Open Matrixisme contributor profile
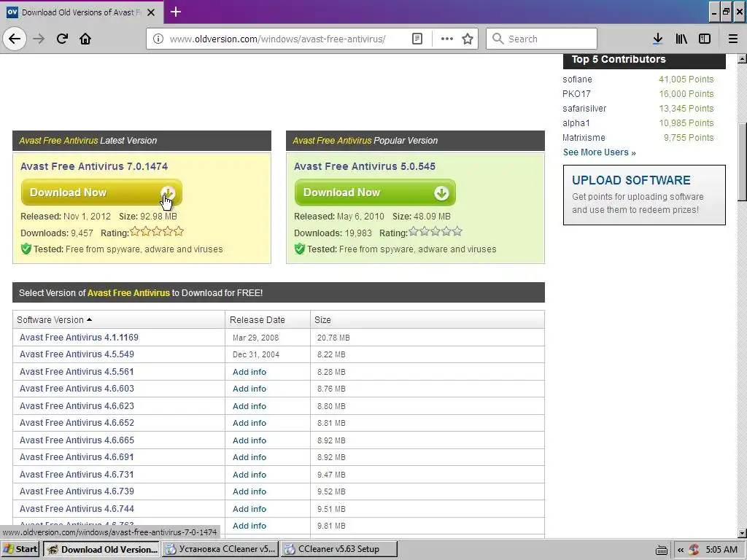The height and width of the screenshot is (560, 747). point(584,138)
